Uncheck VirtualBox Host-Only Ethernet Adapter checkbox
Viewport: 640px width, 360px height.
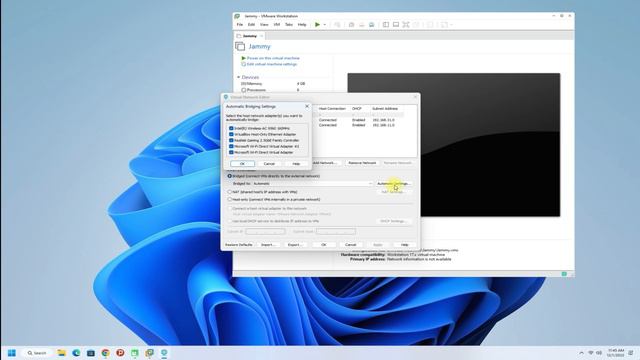coord(231,134)
